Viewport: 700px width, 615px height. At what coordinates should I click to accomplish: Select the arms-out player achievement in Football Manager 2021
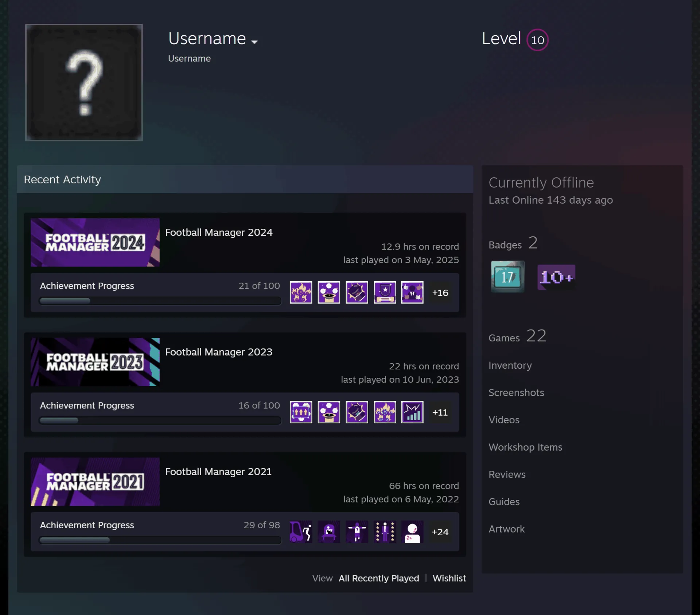click(x=357, y=532)
